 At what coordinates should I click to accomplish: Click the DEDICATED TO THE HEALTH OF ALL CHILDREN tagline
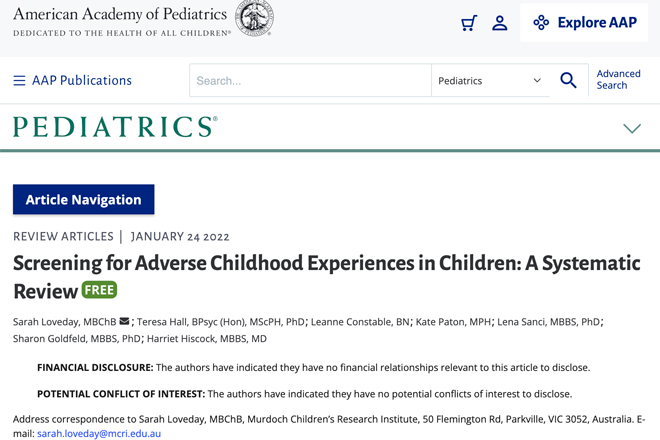[x=122, y=33]
